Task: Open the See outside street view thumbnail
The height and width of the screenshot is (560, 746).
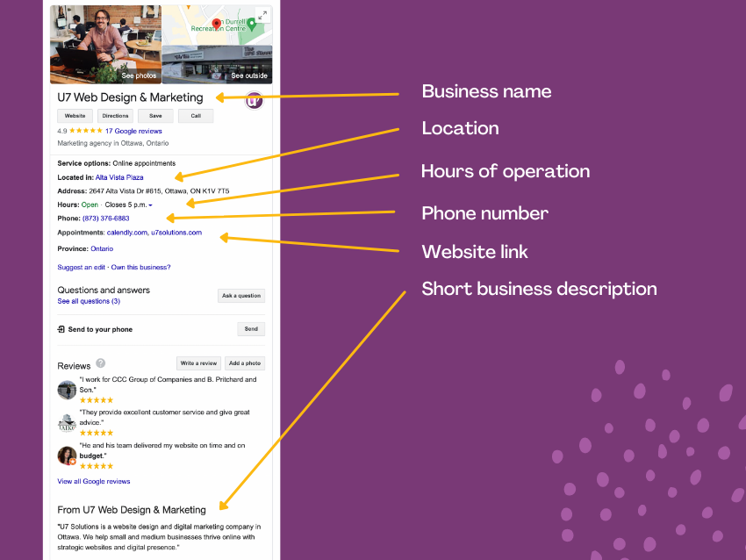Action: click(x=217, y=65)
